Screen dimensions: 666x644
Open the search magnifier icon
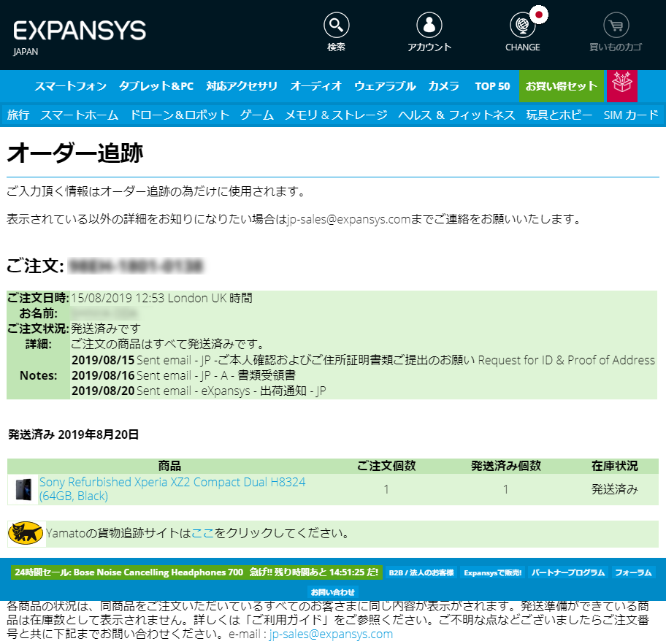click(x=337, y=25)
